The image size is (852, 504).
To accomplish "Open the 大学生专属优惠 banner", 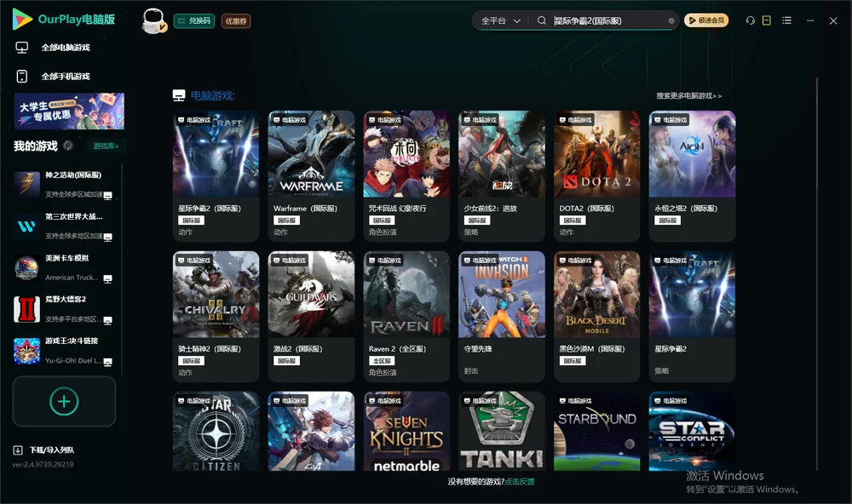I will click(x=70, y=111).
